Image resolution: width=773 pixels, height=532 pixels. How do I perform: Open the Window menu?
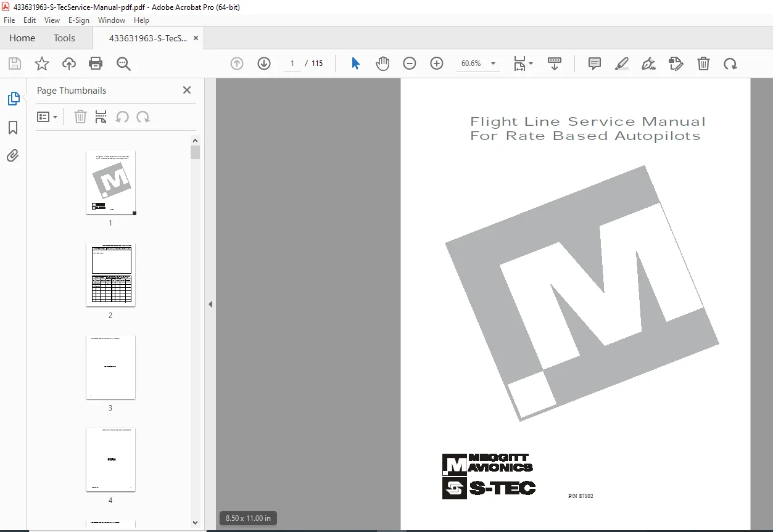click(112, 20)
